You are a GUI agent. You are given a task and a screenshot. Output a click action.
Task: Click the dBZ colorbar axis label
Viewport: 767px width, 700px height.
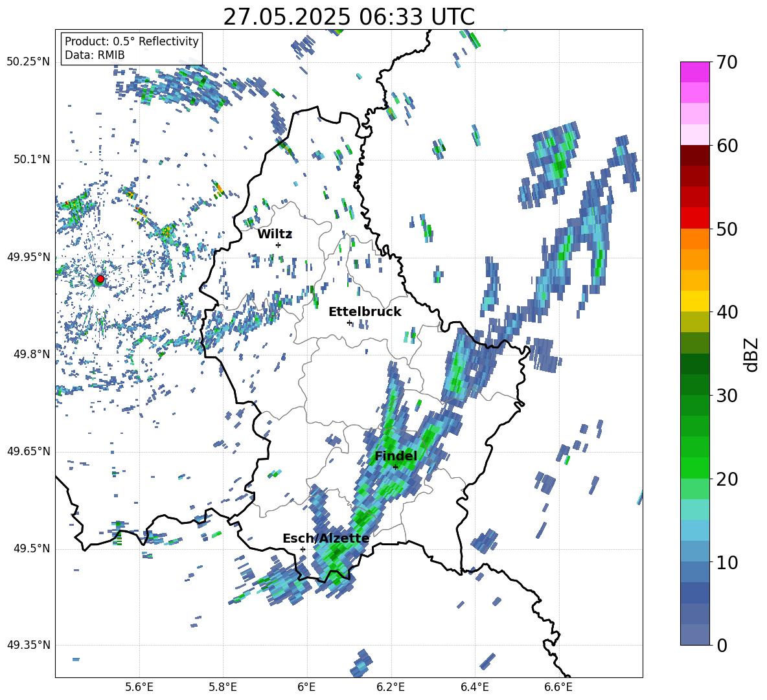(x=752, y=354)
